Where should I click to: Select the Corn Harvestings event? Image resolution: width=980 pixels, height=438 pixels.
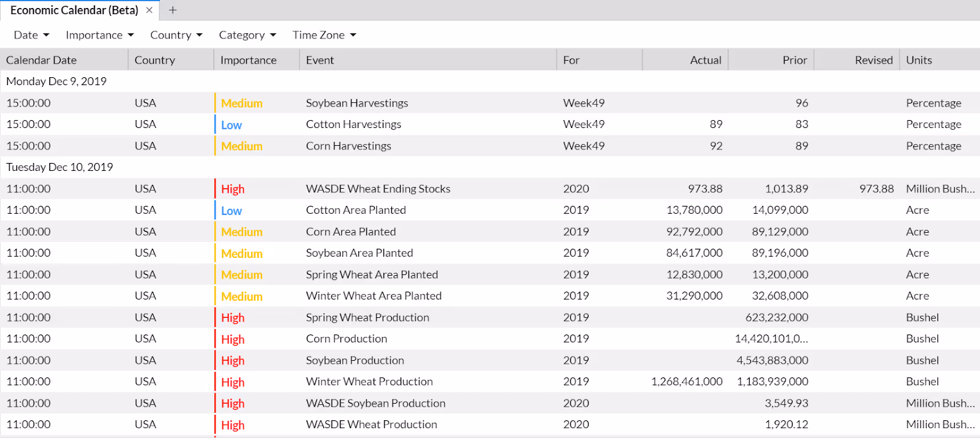[x=349, y=146]
